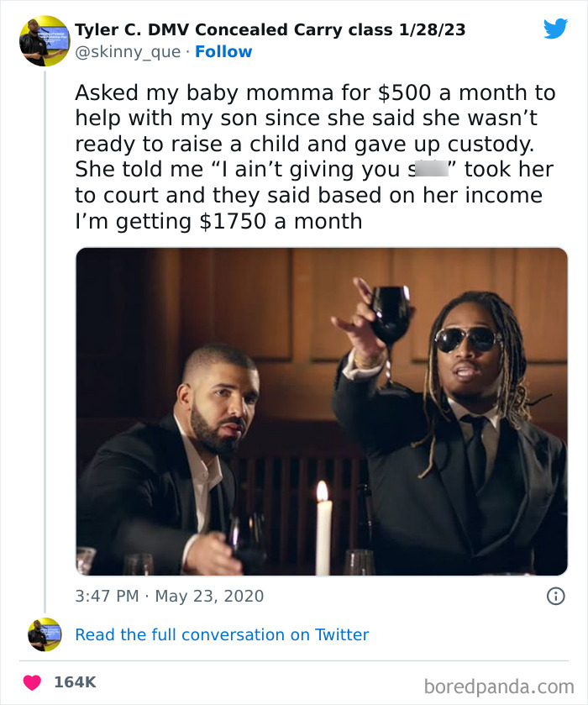Open the @skinny_que handle link
The height and width of the screenshot is (705, 588).
[128, 52]
